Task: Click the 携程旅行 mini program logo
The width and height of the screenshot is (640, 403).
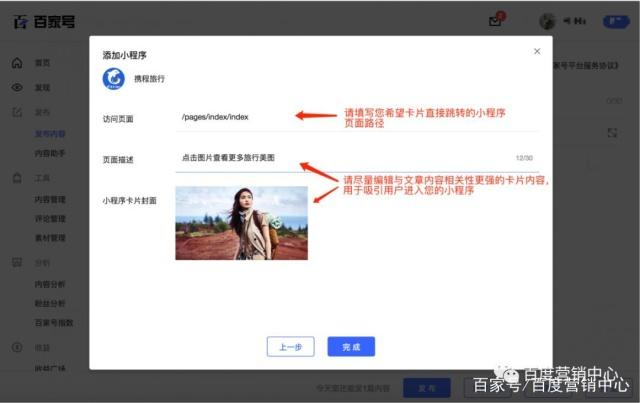Action: click(x=115, y=78)
